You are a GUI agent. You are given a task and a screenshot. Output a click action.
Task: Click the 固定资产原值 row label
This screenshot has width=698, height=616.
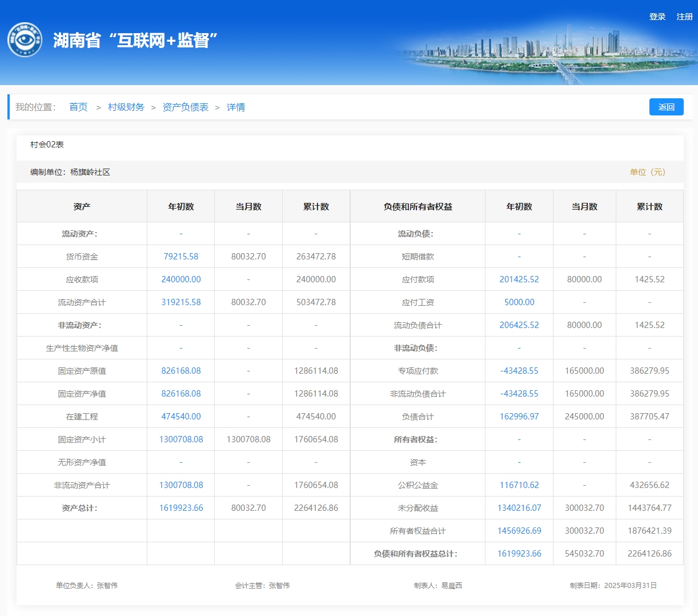[82, 371]
